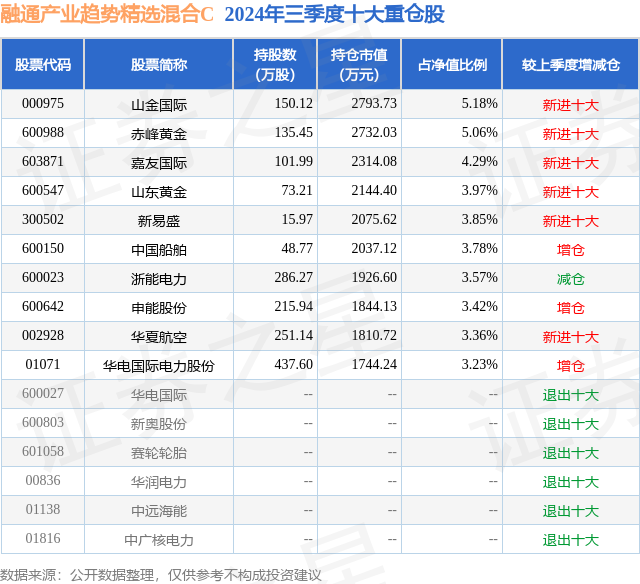Select stock code 300502
Viewport: 640px width, 584px height.
click(43, 220)
